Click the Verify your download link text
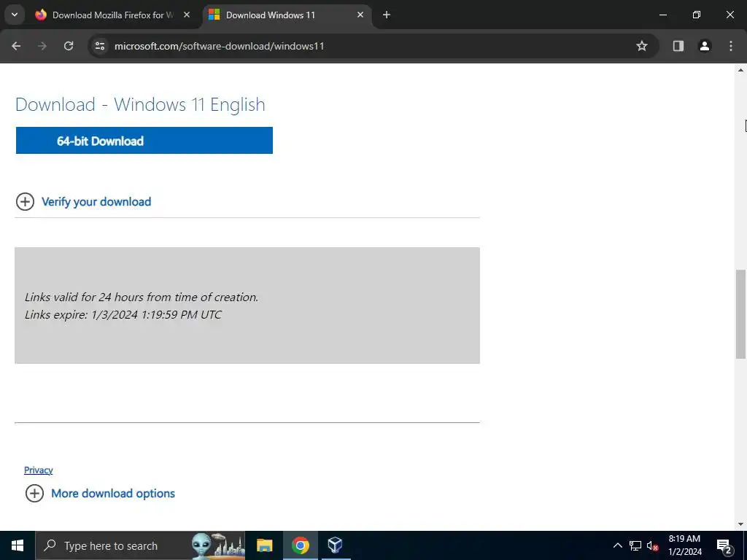 pyautogui.click(x=96, y=202)
